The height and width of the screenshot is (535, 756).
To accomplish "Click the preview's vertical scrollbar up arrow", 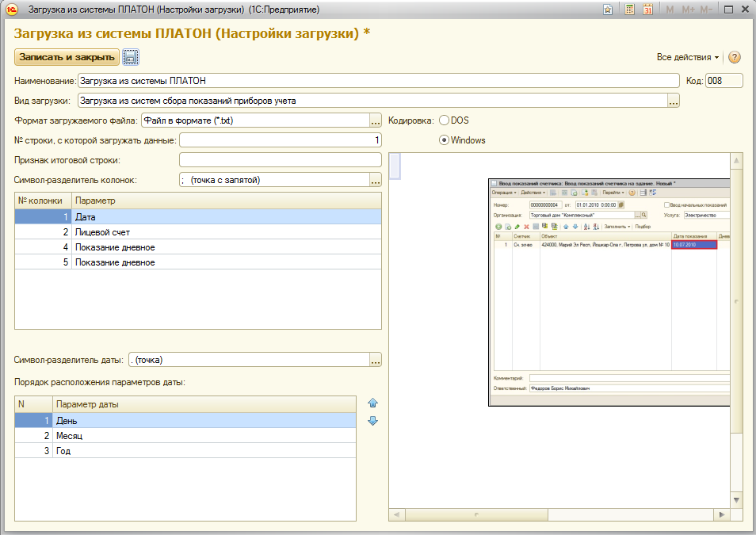I will 736,161.
